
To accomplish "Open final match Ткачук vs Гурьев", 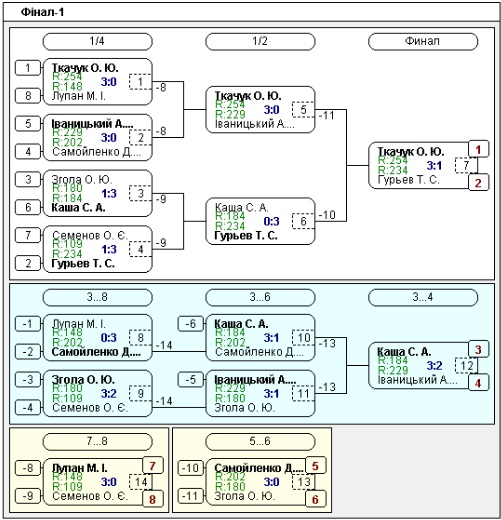I will click(x=423, y=166).
